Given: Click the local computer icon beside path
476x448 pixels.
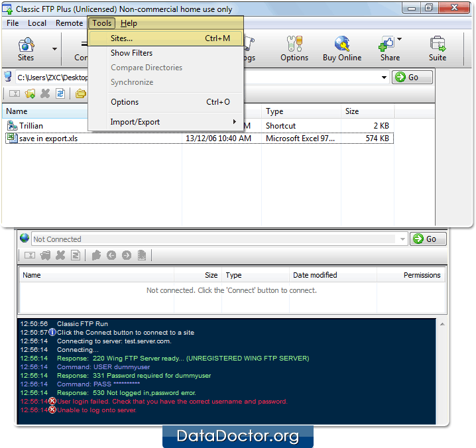Looking at the screenshot, I should pos(8,77).
